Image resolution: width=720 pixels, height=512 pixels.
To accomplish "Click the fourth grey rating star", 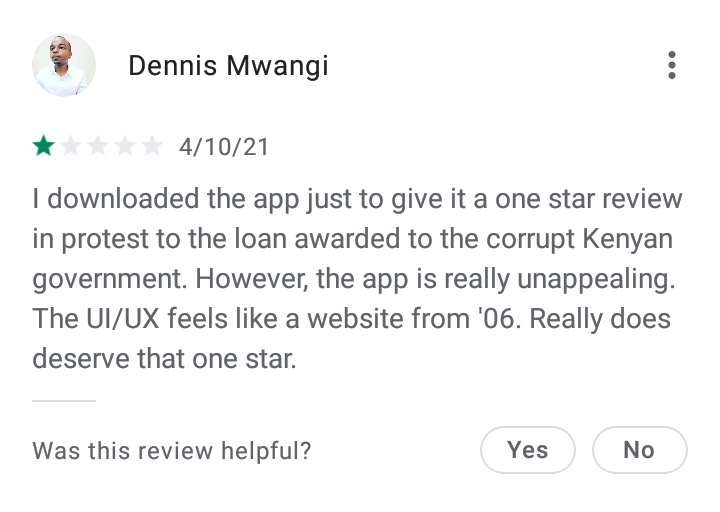I will 125,146.
